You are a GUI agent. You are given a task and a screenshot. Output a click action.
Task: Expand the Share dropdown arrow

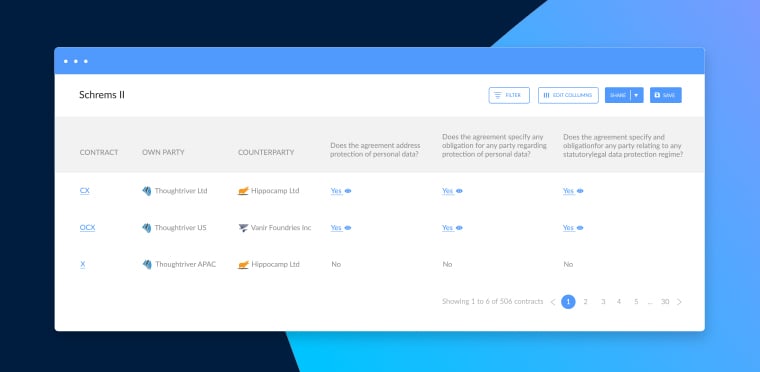point(636,95)
